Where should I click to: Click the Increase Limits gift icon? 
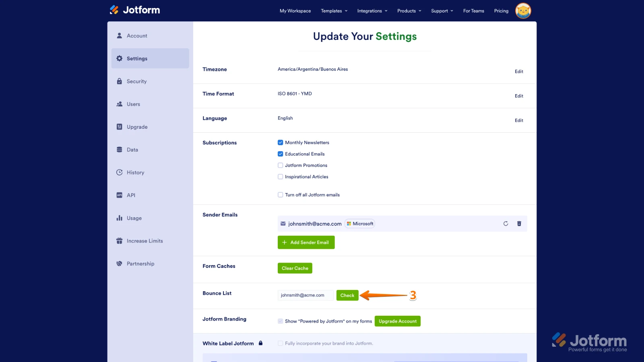coord(119,241)
